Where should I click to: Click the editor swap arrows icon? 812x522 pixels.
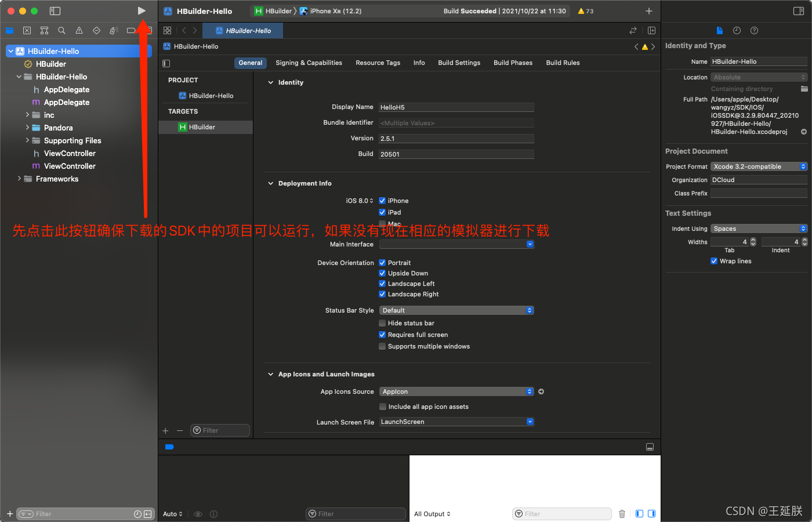point(633,30)
